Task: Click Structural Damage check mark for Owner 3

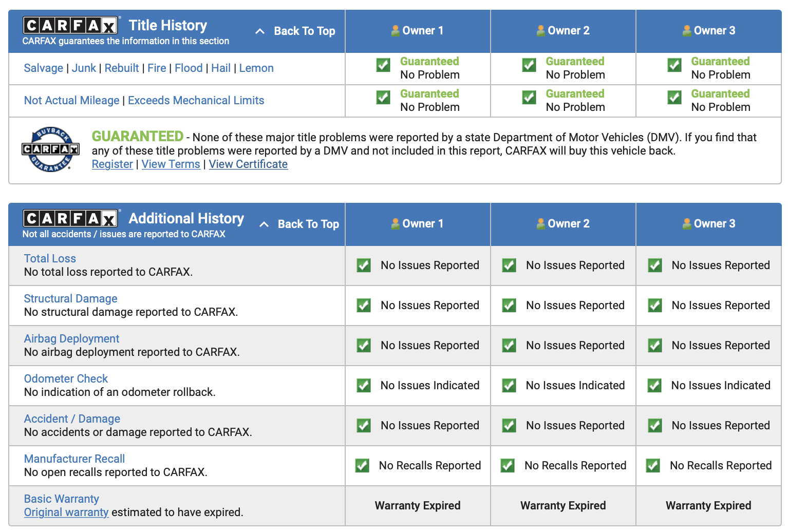Action: tap(655, 305)
